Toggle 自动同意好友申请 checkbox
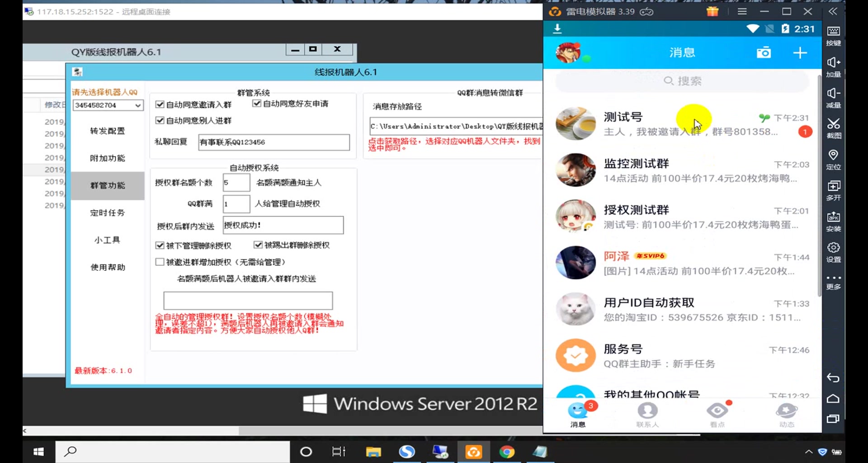868x463 pixels. coord(257,104)
